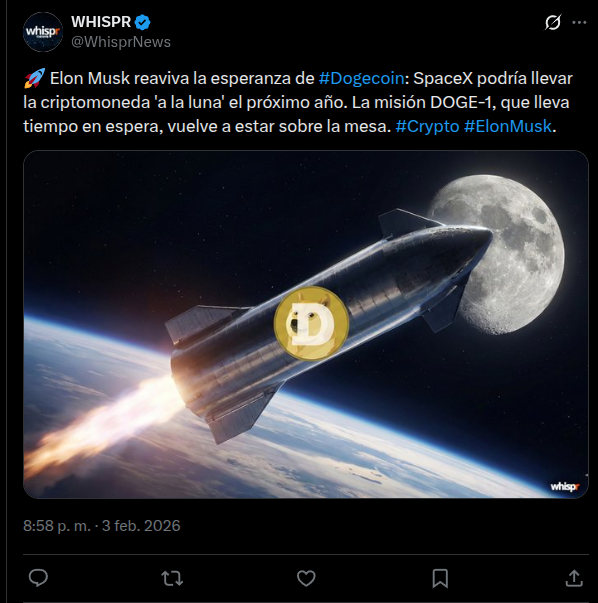Open the three-dot more options menu
The height and width of the screenshot is (603, 598).
pyautogui.click(x=579, y=22)
